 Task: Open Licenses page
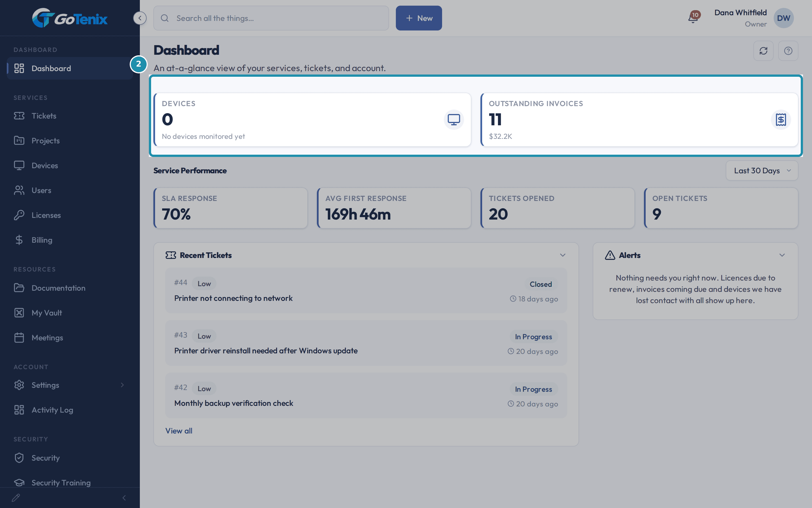point(70,215)
